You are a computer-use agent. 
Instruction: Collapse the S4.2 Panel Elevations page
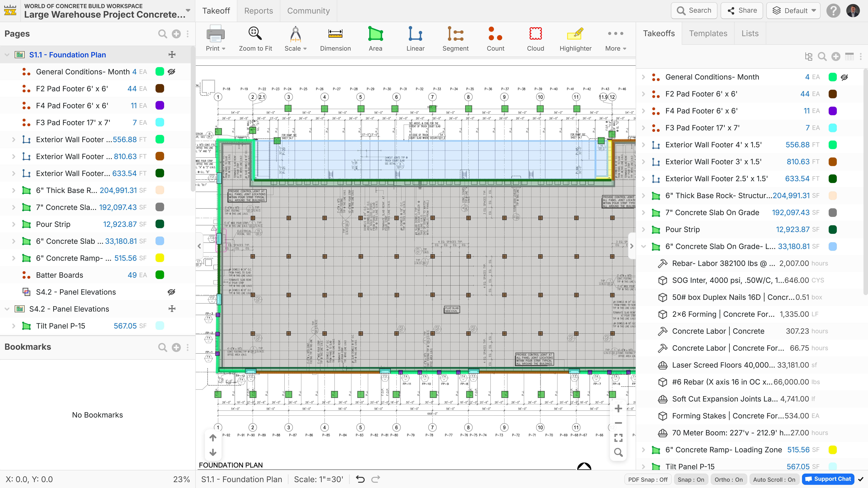coord(7,309)
